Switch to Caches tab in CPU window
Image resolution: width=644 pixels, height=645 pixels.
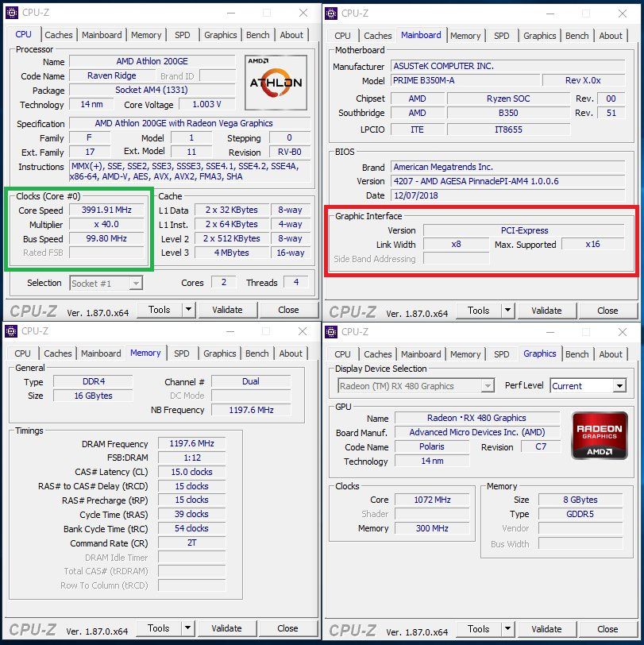[59, 35]
